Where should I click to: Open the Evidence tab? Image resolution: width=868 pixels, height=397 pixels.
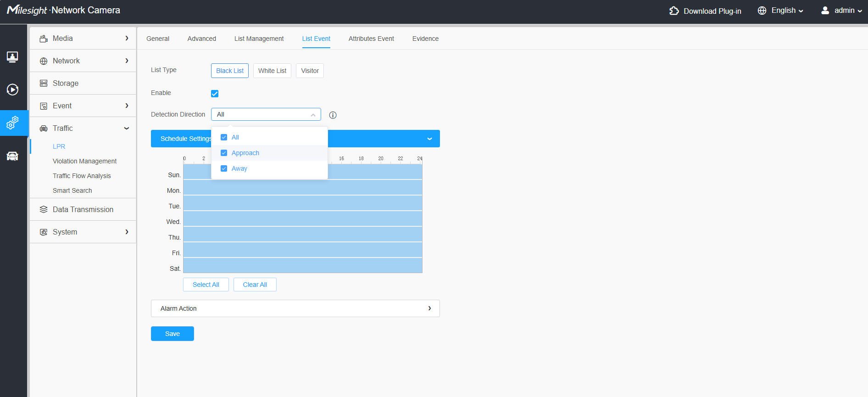coord(425,39)
